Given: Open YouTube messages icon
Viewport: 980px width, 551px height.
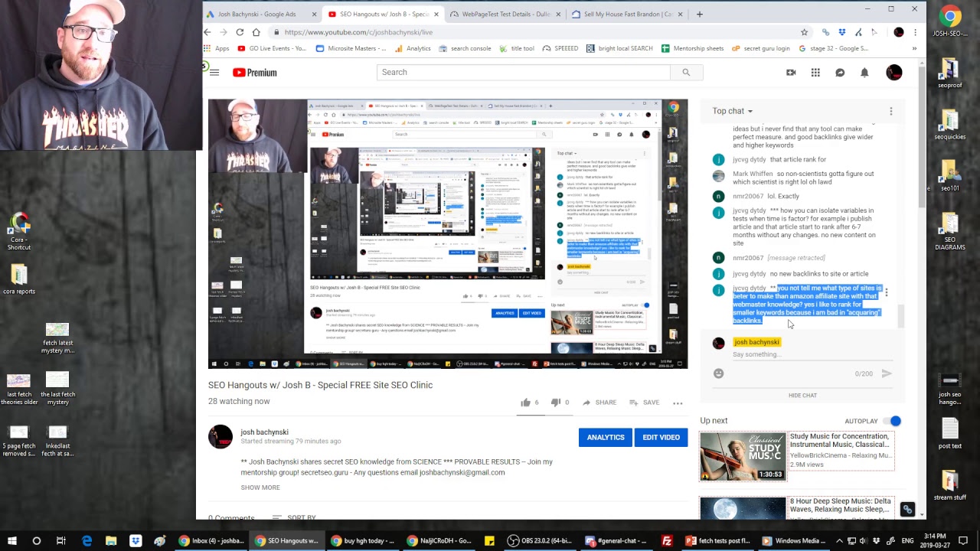Looking at the screenshot, I should [840, 73].
